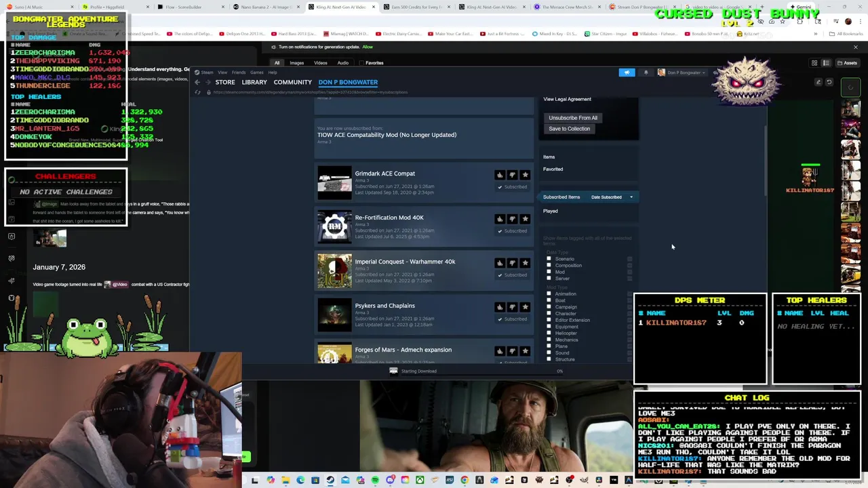Thumbs up Forges of Mars expansion
This screenshot has width=868, height=488.
500,351
